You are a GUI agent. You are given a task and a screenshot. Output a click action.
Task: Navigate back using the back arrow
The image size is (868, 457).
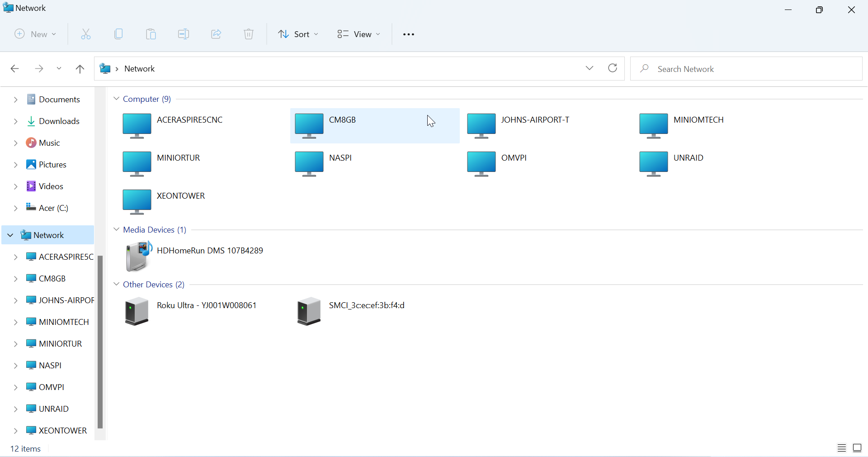click(14, 68)
